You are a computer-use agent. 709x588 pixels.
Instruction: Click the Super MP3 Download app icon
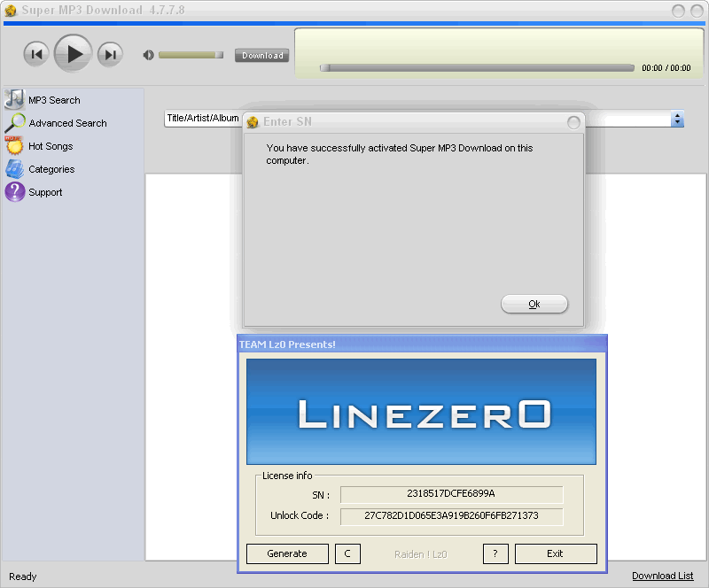(x=11, y=11)
